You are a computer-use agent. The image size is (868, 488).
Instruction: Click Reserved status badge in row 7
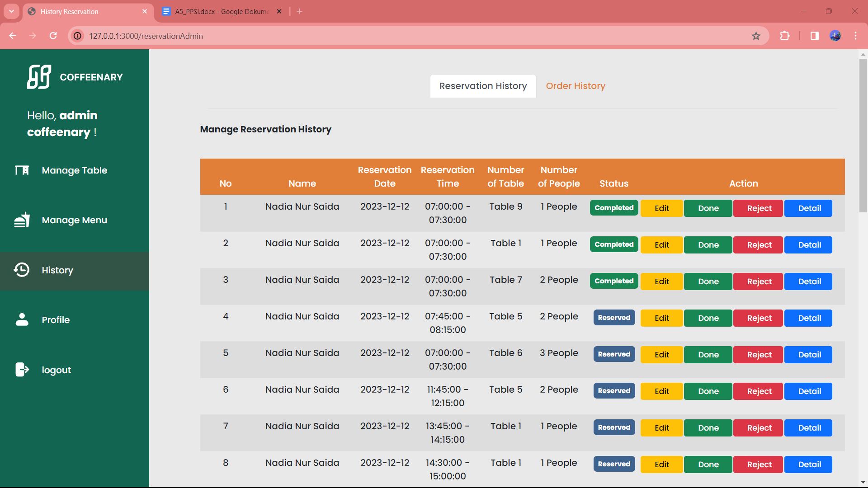click(x=614, y=427)
